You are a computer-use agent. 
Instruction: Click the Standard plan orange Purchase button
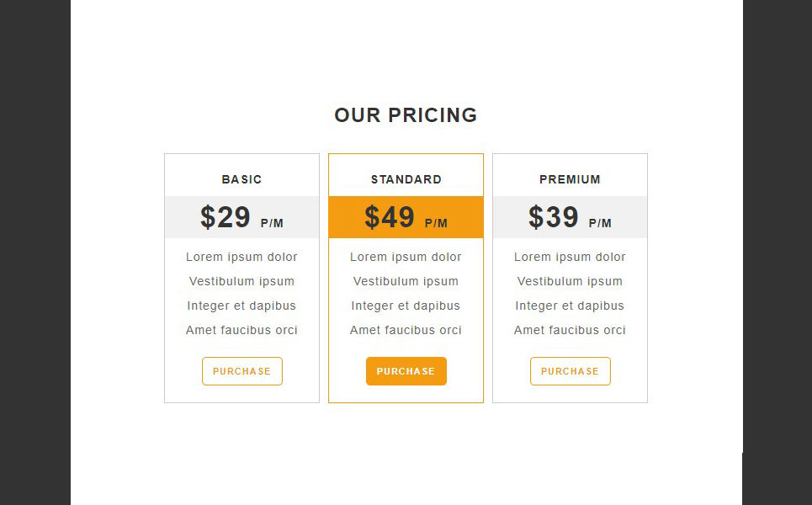(406, 371)
